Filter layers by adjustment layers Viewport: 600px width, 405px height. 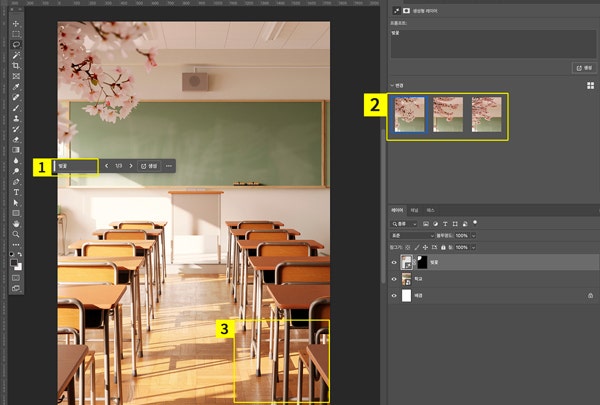coord(435,224)
